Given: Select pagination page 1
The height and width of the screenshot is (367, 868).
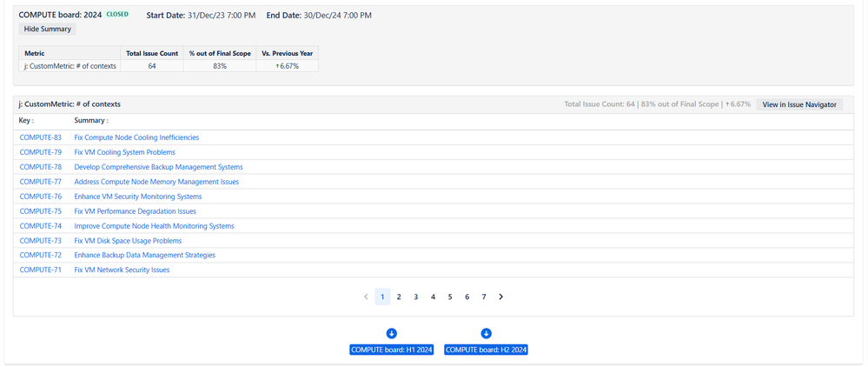Looking at the screenshot, I should tap(382, 297).
